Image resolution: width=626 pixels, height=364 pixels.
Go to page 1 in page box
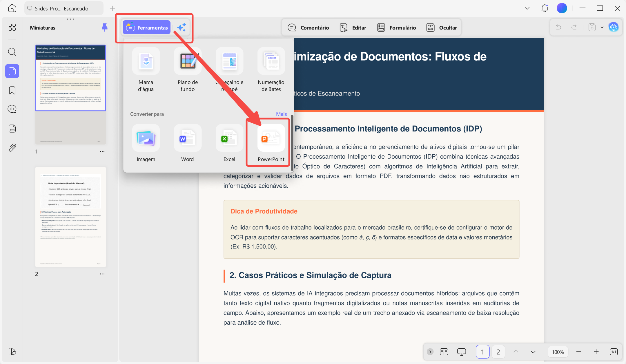pyautogui.click(x=482, y=352)
